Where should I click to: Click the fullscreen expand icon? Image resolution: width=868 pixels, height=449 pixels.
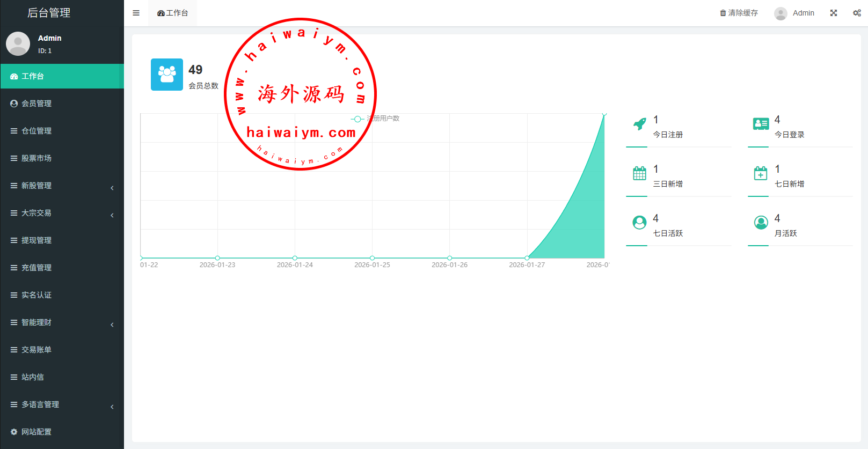tap(834, 13)
